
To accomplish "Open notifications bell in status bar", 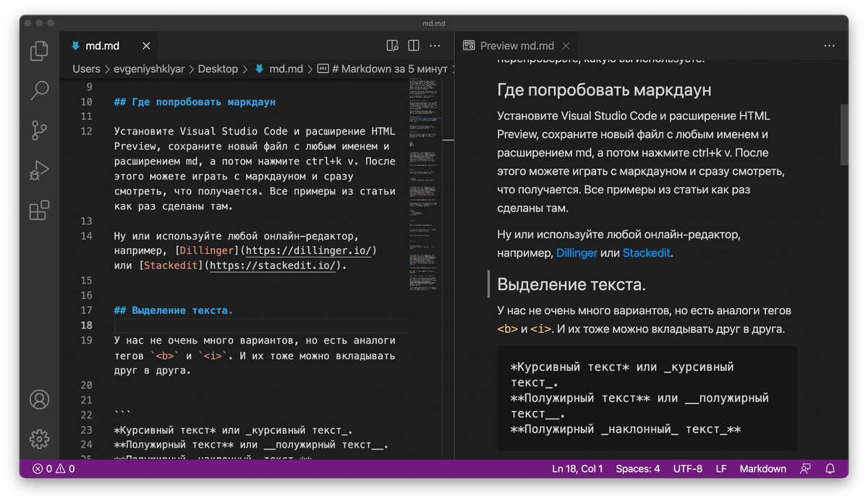I will 831,469.
